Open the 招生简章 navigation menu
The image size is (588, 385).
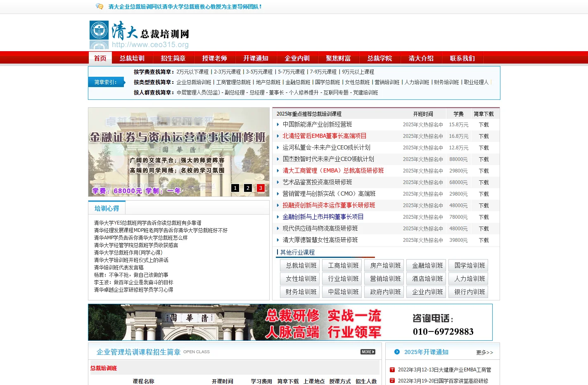click(x=173, y=58)
